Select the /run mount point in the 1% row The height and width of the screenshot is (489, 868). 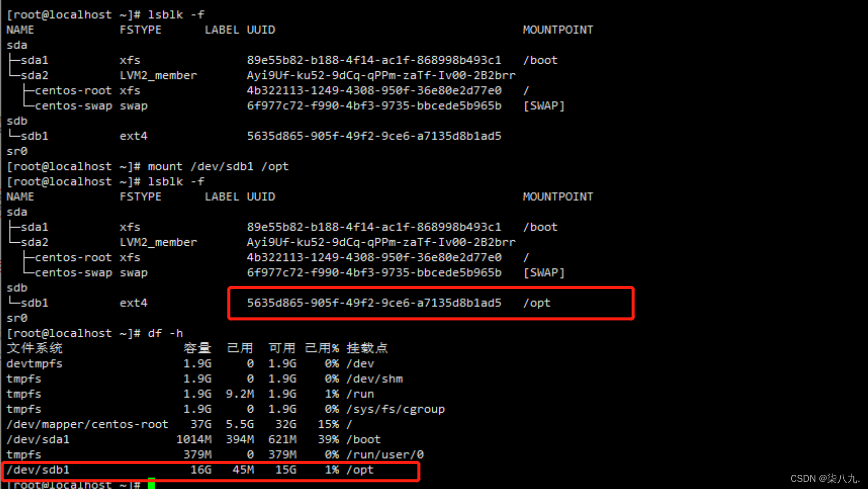[x=360, y=394]
